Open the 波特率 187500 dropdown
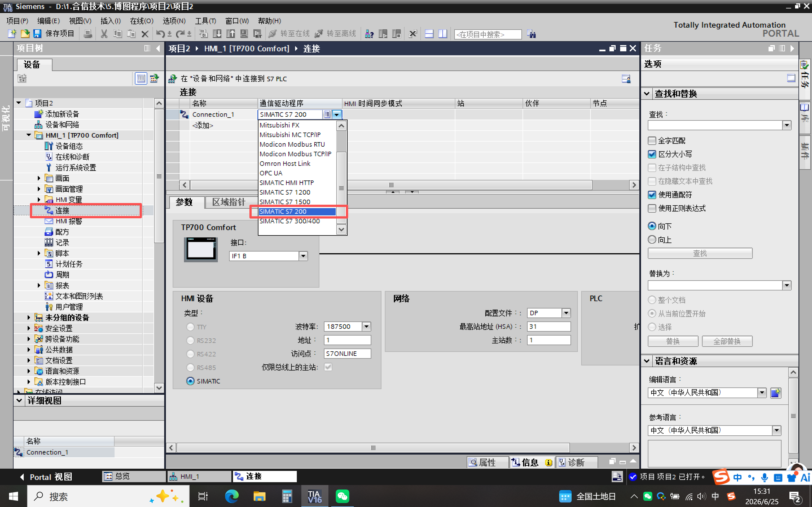This screenshot has height=507, width=812. click(367, 326)
